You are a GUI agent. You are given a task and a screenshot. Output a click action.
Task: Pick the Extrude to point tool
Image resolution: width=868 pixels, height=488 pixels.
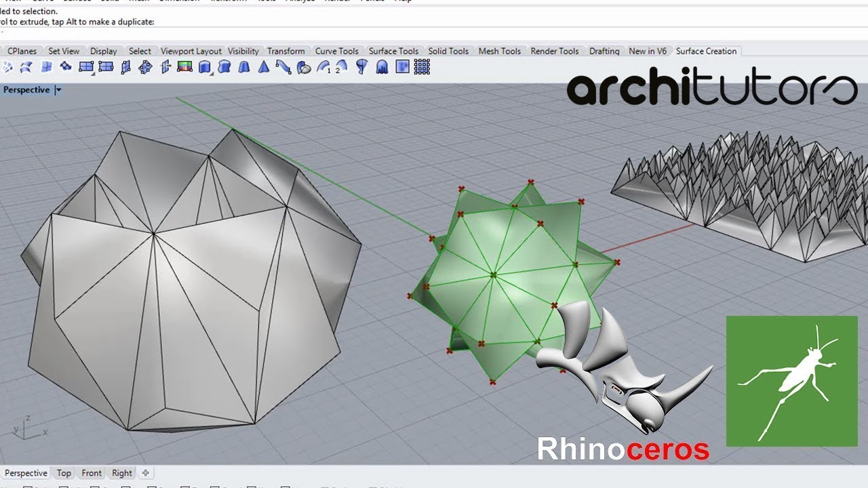[263, 67]
